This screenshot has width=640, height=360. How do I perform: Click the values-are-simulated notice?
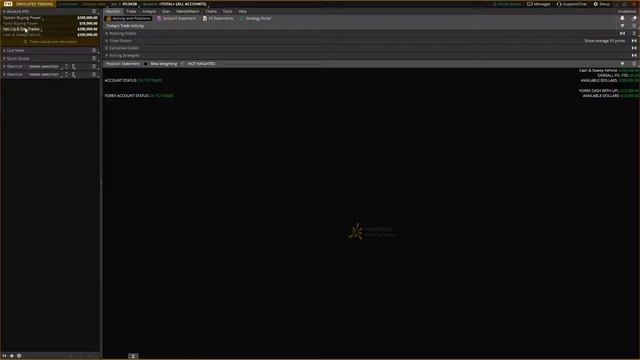(x=50, y=42)
